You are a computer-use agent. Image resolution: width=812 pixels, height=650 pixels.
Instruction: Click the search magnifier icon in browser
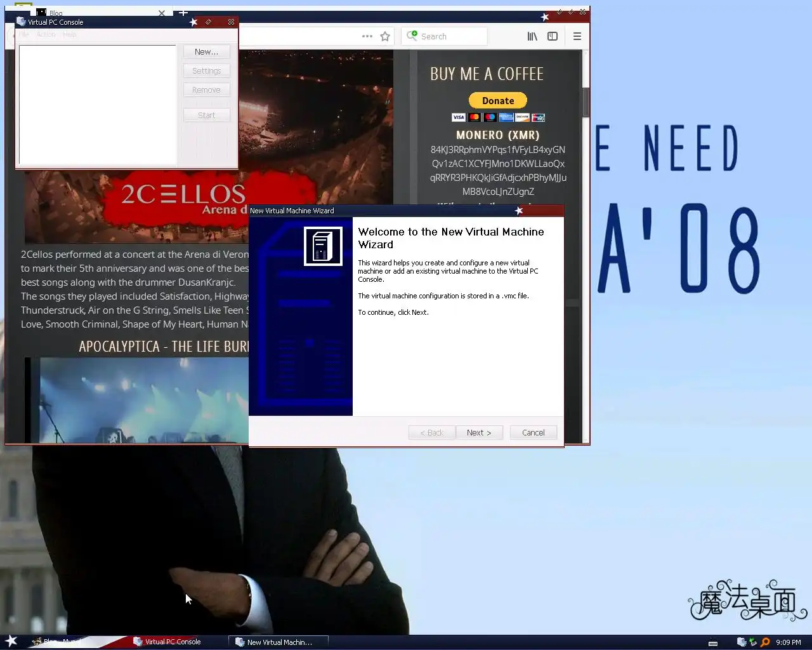click(412, 36)
